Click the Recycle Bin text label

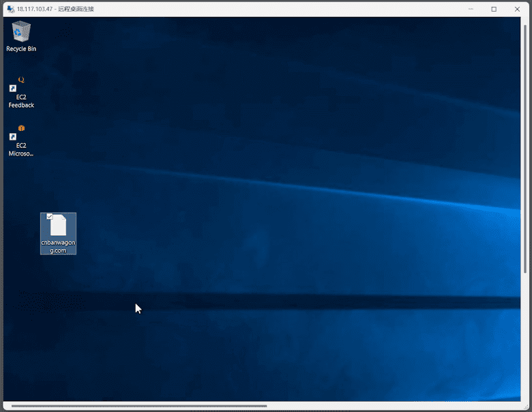pos(21,49)
